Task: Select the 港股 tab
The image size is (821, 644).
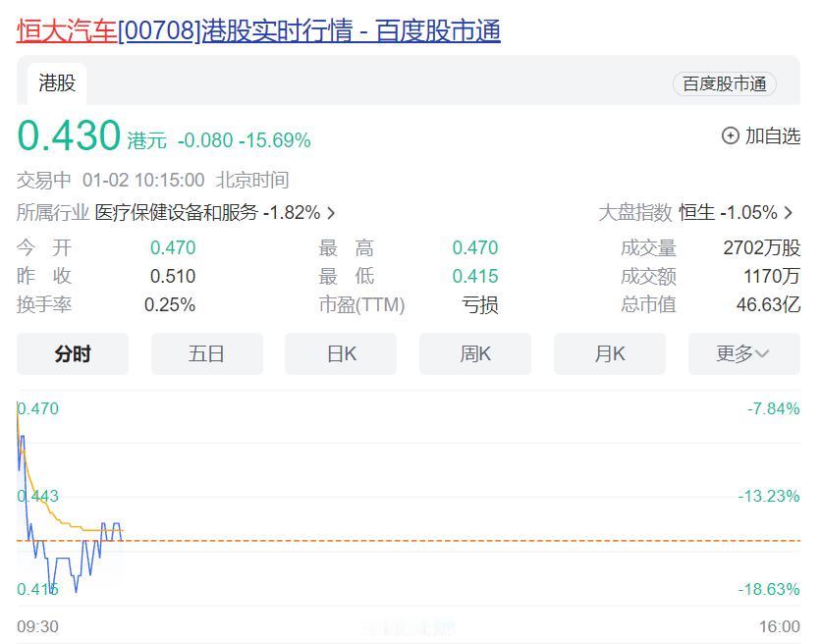Action: coord(57,83)
